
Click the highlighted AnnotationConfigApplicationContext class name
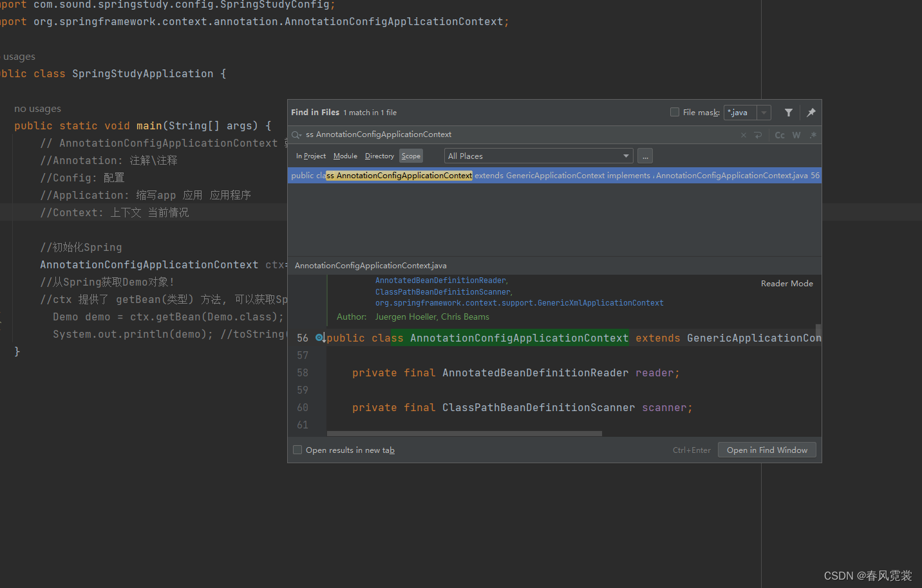click(x=520, y=338)
